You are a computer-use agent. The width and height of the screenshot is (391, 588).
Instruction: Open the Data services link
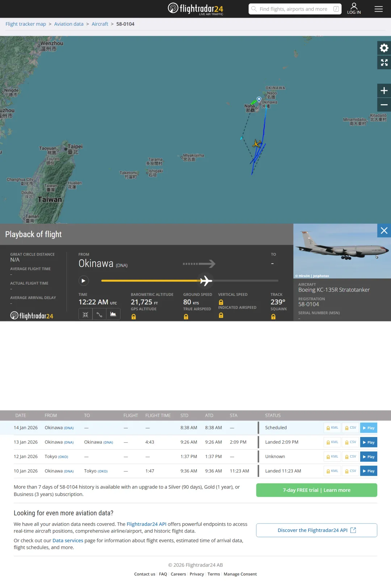coord(68,540)
